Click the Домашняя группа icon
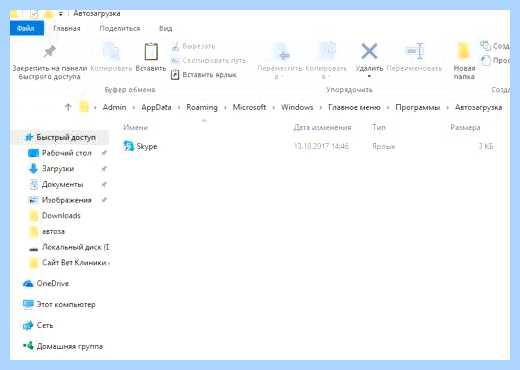The image size is (520, 370). coord(28,346)
